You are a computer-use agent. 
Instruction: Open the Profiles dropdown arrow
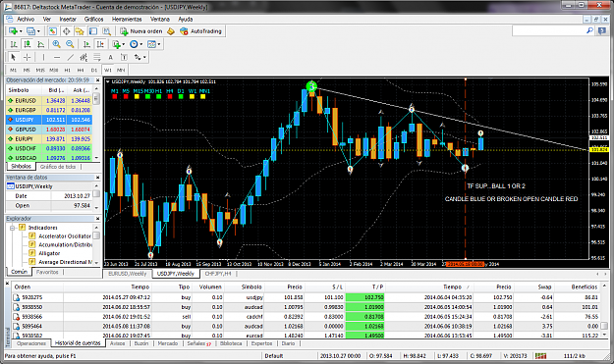click(38, 31)
